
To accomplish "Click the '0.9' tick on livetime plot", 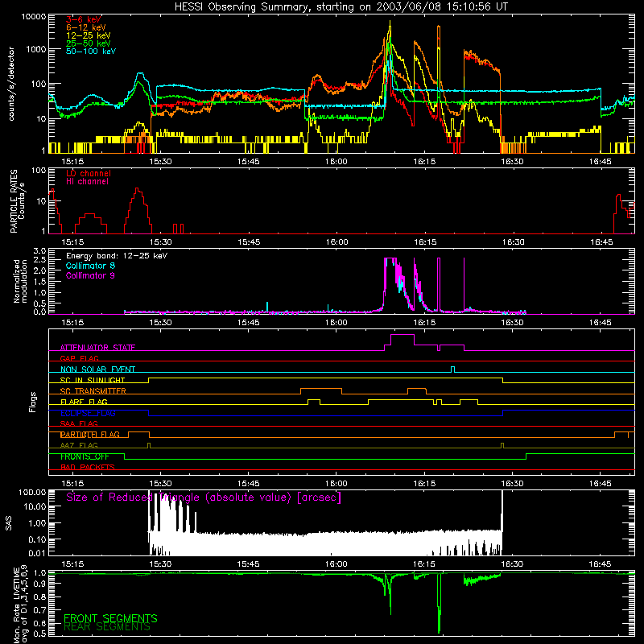I will tap(39, 584).
